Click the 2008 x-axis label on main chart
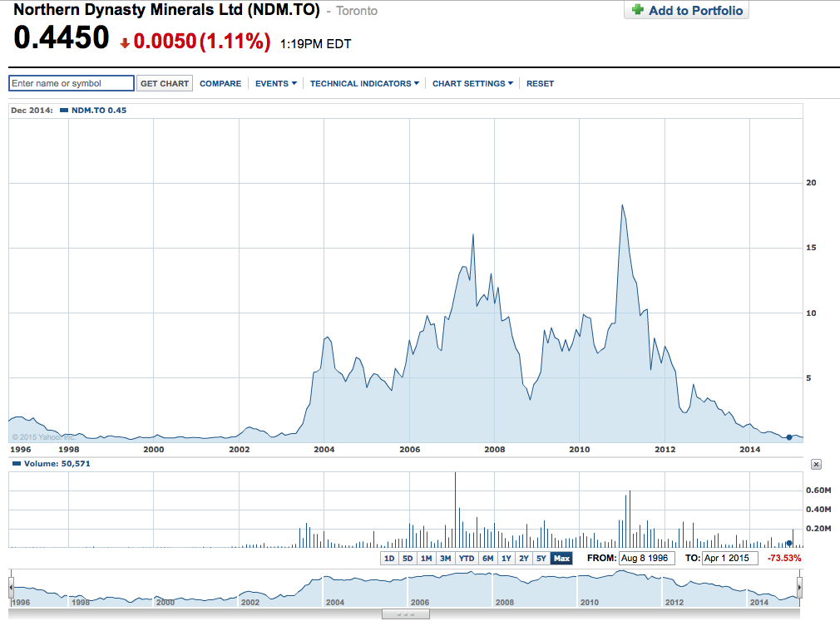 tap(495, 450)
